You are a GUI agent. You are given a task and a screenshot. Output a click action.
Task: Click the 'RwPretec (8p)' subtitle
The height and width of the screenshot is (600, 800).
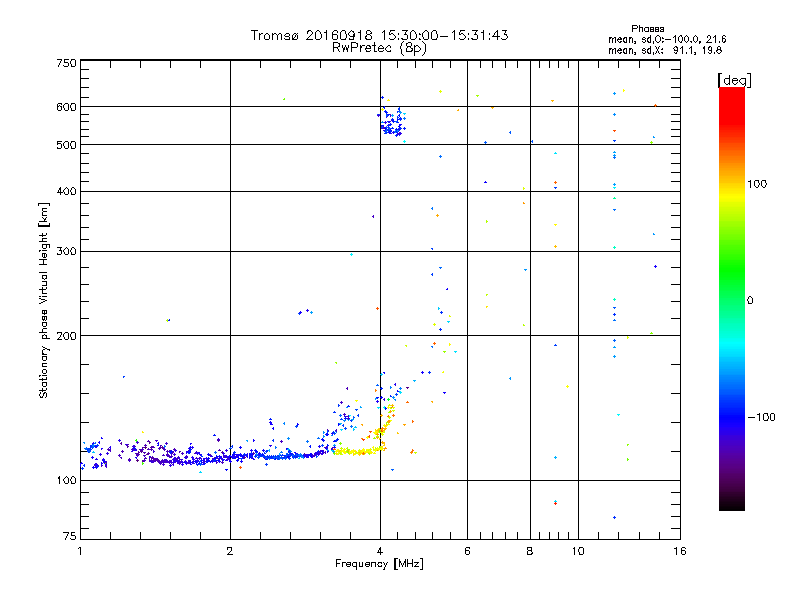[379, 48]
